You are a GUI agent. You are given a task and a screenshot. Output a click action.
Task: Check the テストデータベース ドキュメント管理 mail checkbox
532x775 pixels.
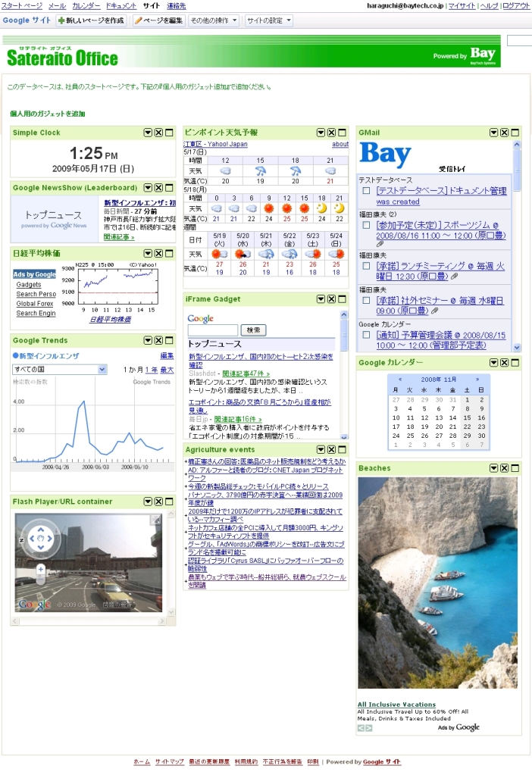[x=366, y=191]
